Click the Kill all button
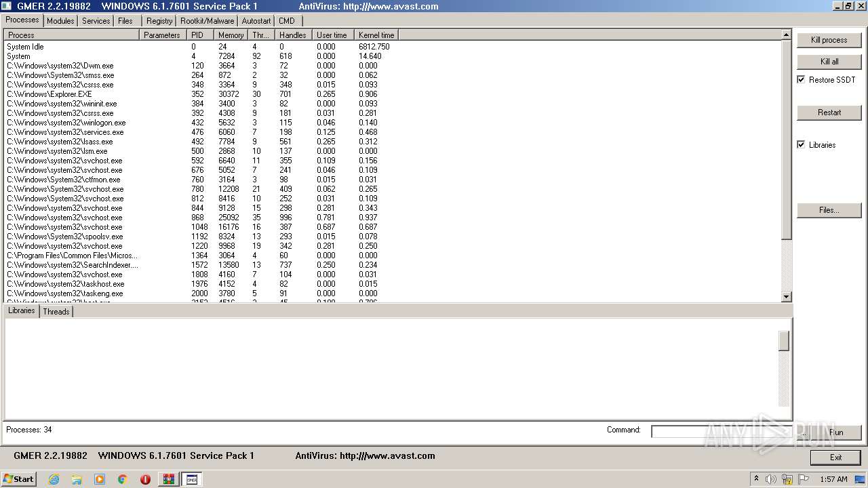The height and width of the screenshot is (488, 868). click(829, 62)
